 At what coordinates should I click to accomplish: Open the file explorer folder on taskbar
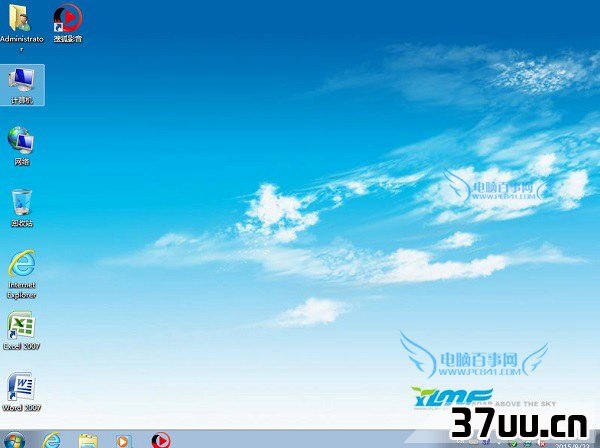(x=88, y=441)
